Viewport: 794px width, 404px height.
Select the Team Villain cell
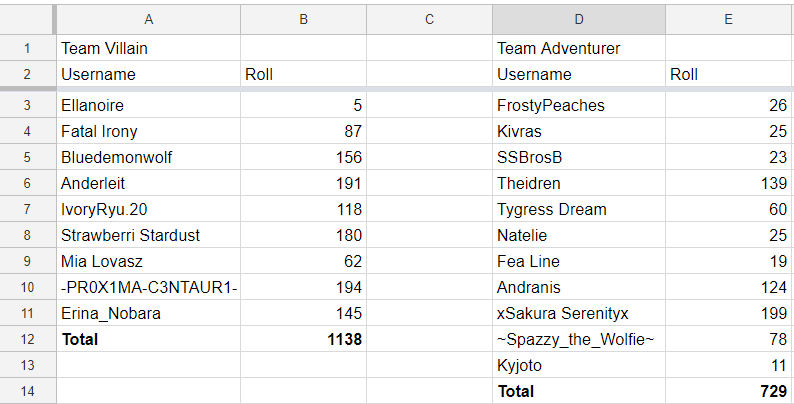coord(148,48)
